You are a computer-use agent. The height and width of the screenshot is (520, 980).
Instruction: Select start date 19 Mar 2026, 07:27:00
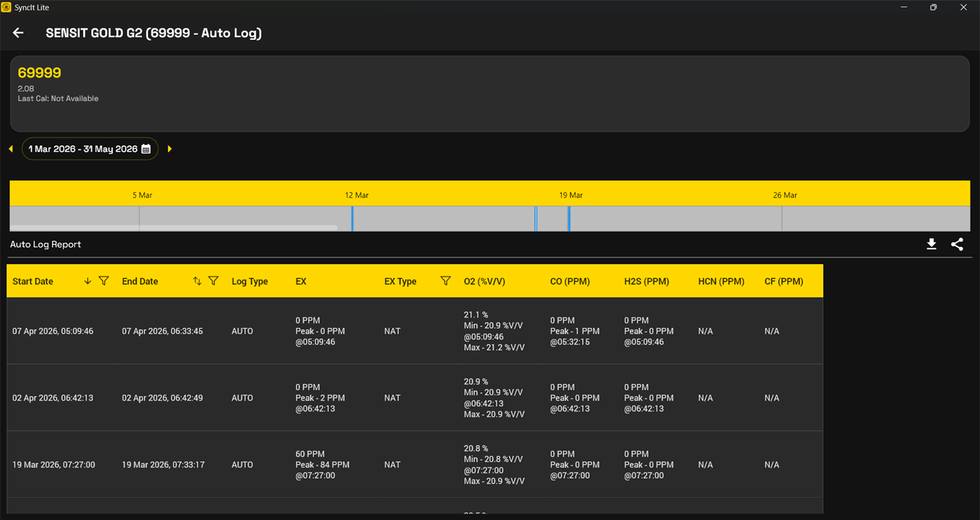(x=54, y=465)
